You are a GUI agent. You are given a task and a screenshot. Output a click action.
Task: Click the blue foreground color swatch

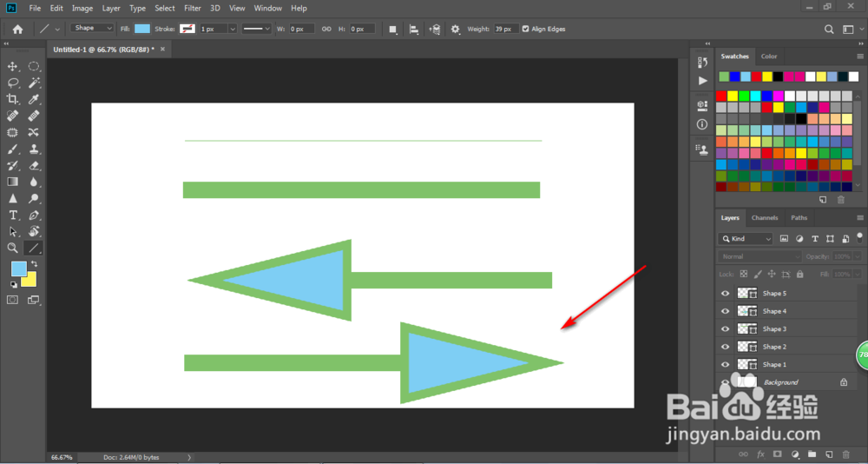pyautogui.click(x=18, y=268)
